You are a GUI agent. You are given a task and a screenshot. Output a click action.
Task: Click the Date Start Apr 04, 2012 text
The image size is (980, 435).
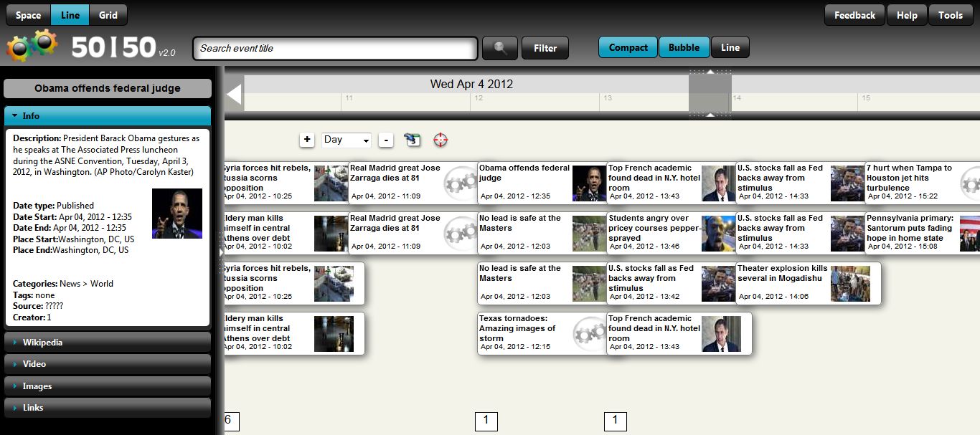click(x=72, y=217)
